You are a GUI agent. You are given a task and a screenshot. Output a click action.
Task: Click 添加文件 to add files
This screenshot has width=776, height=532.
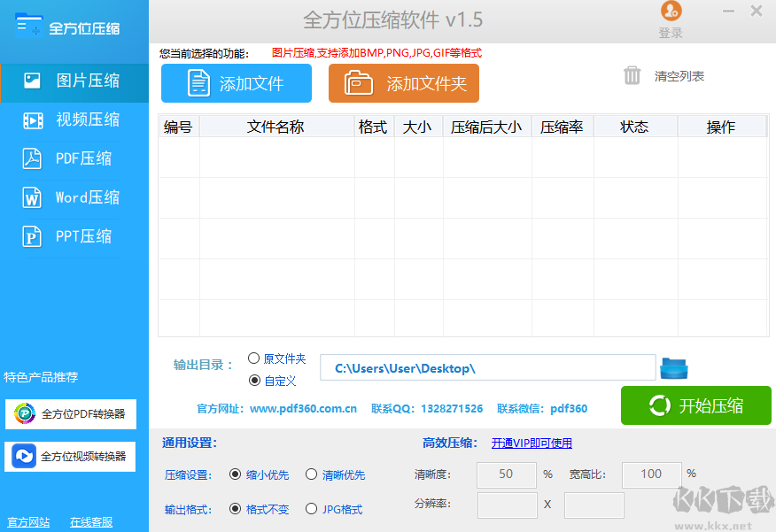236,82
